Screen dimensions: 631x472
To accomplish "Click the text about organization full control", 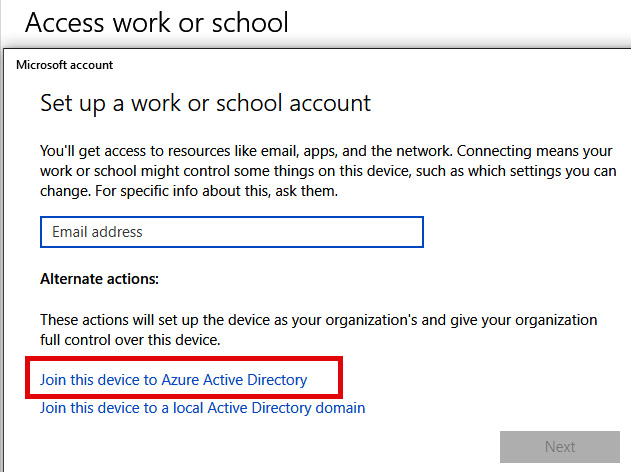I will point(318,330).
